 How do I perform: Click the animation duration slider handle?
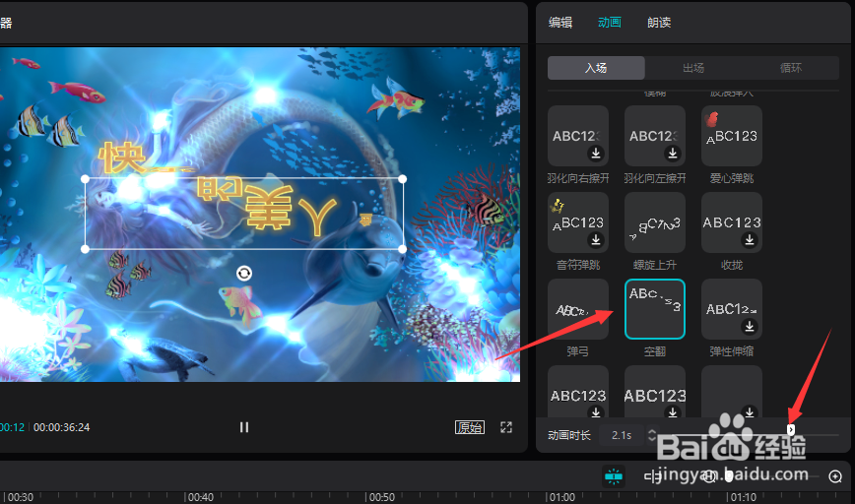pyautogui.click(x=791, y=430)
